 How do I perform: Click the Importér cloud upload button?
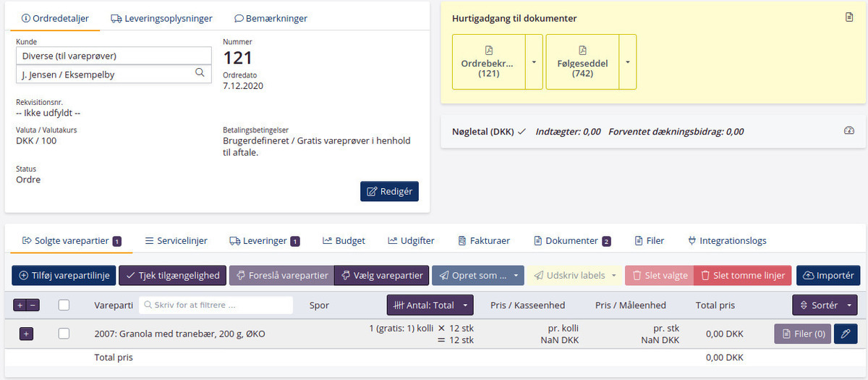click(828, 275)
